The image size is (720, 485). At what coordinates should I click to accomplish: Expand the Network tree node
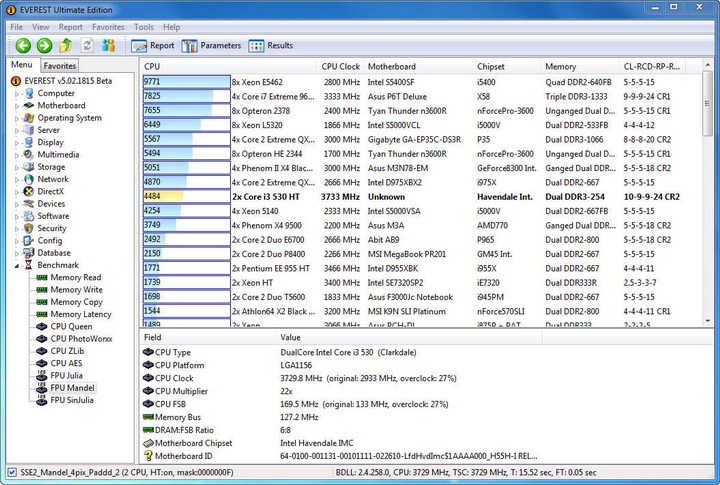point(17,180)
